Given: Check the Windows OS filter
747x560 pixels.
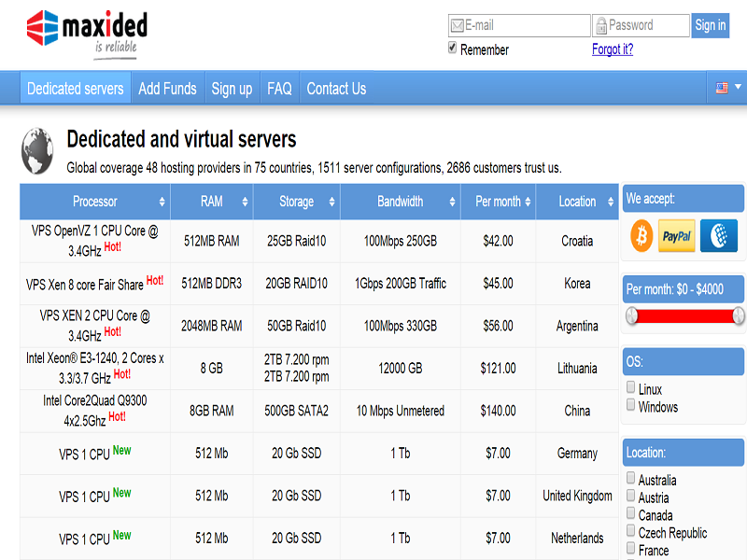Looking at the screenshot, I should (631, 405).
